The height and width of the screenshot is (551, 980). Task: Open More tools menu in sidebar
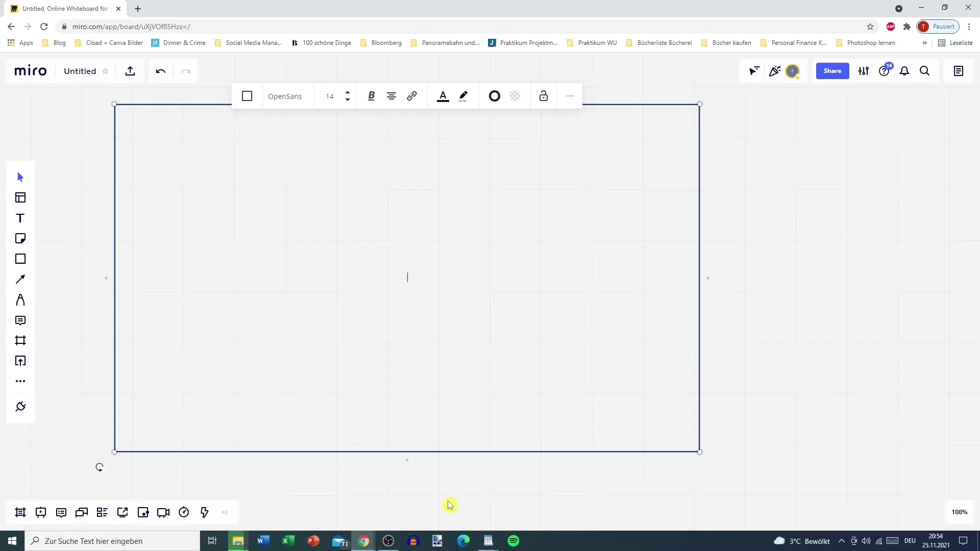click(20, 381)
